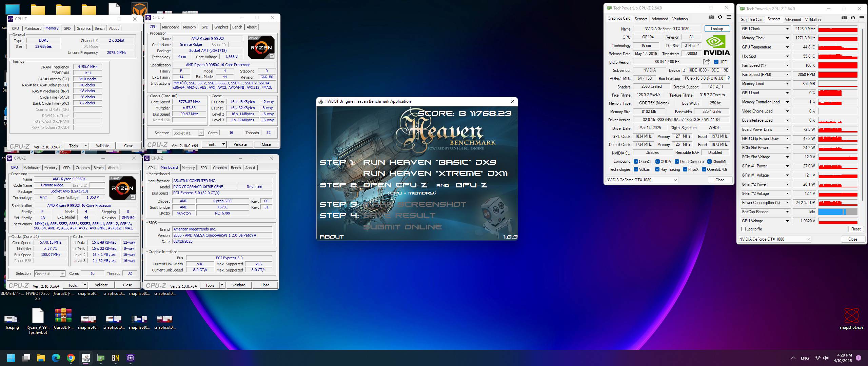Click camera screenshot icon in GPU-Z Graphics Card window
The image size is (868, 366).
pos(711,17)
